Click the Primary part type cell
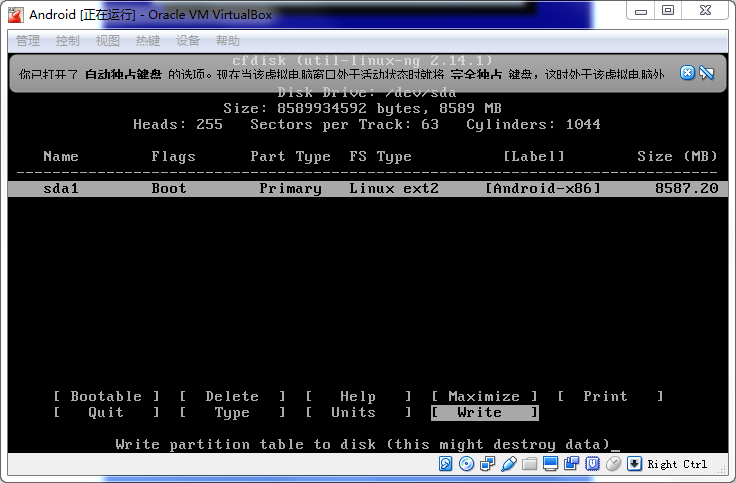 [291, 189]
